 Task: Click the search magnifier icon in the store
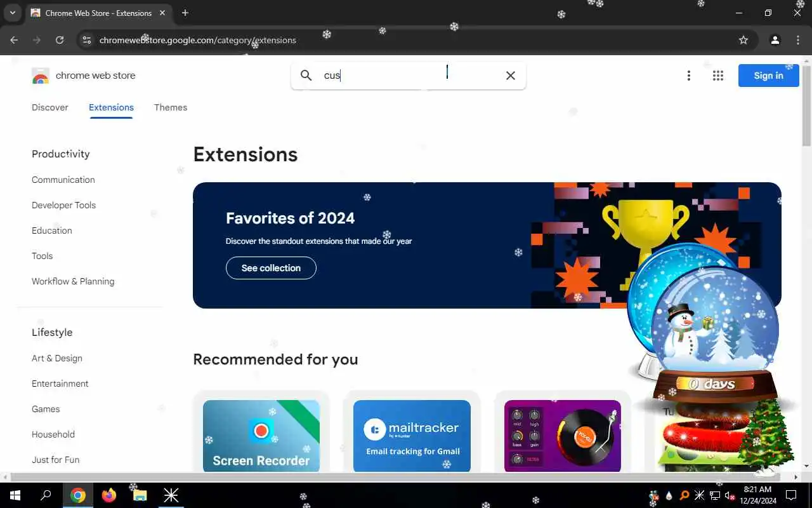(306, 76)
